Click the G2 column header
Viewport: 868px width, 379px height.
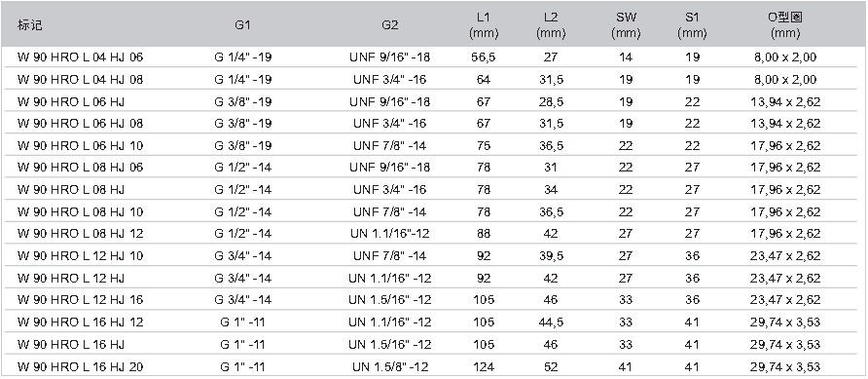click(389, 25)
